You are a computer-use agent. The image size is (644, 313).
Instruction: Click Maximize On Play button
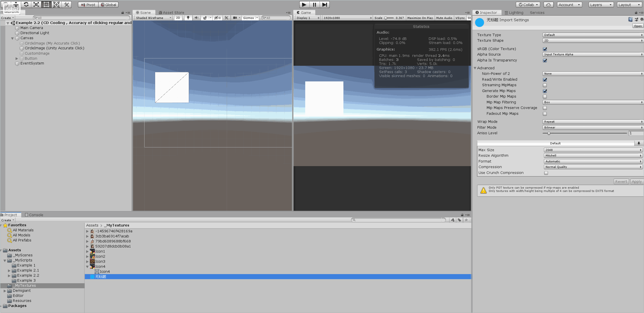pos(420,18)
